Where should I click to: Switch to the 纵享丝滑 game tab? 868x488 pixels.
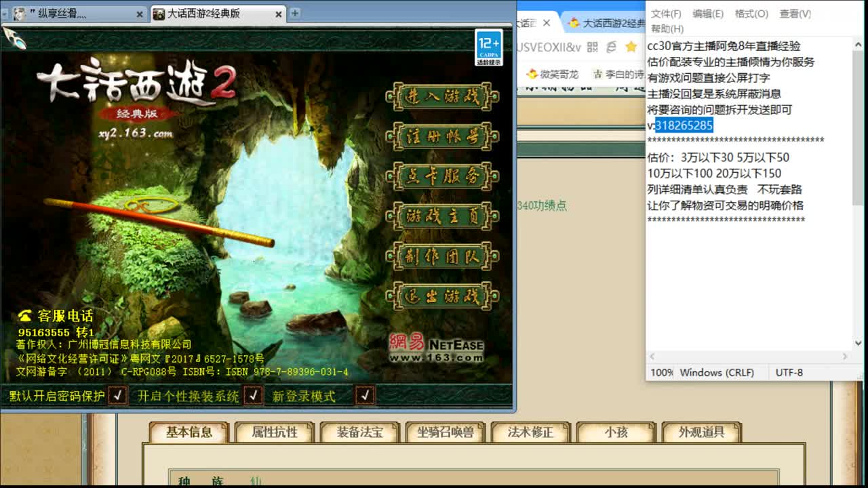[x=80, y=14]
